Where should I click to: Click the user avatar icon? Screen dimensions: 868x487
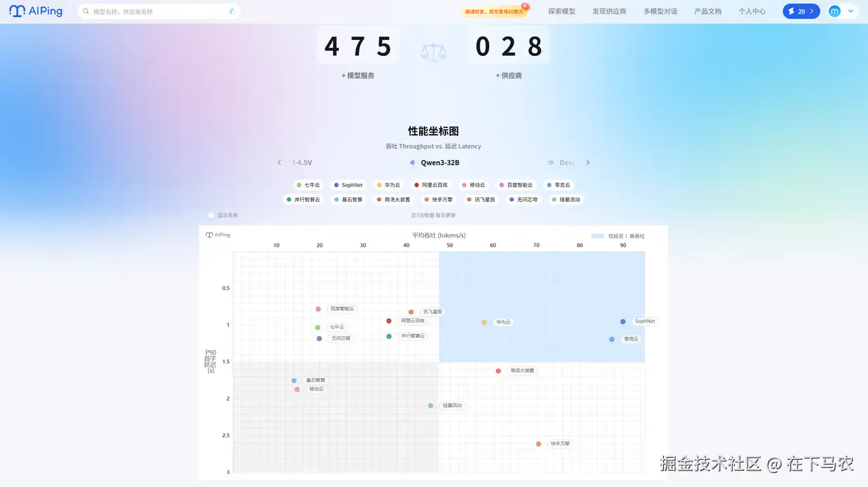[835, 12]
